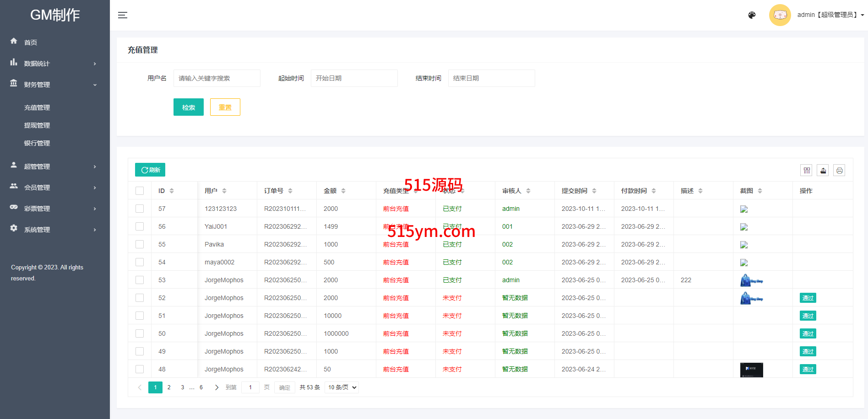Sort by 金额 column arrows
Image resolution: width=868 pixels, height=419 pixels.
(x=343, y=191)
